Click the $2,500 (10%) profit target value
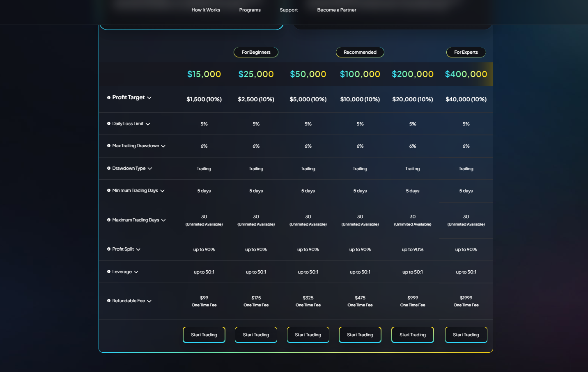The height and width of the screenshot is (372, 588). pyautogui.click(x=256, y=99)
